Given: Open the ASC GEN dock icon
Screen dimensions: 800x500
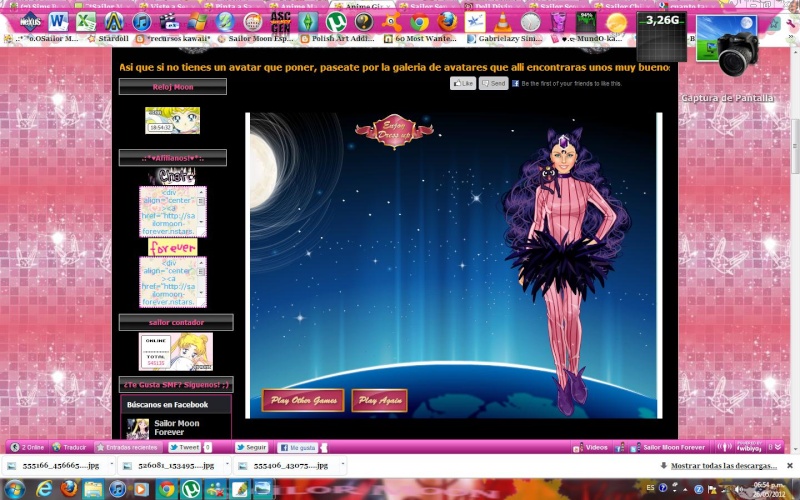Looking at the screenshot, I should click(280, 22).
